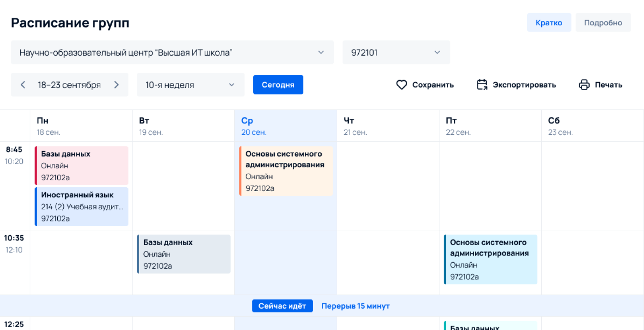Go to previous week with left arrow

coord(23,85)
